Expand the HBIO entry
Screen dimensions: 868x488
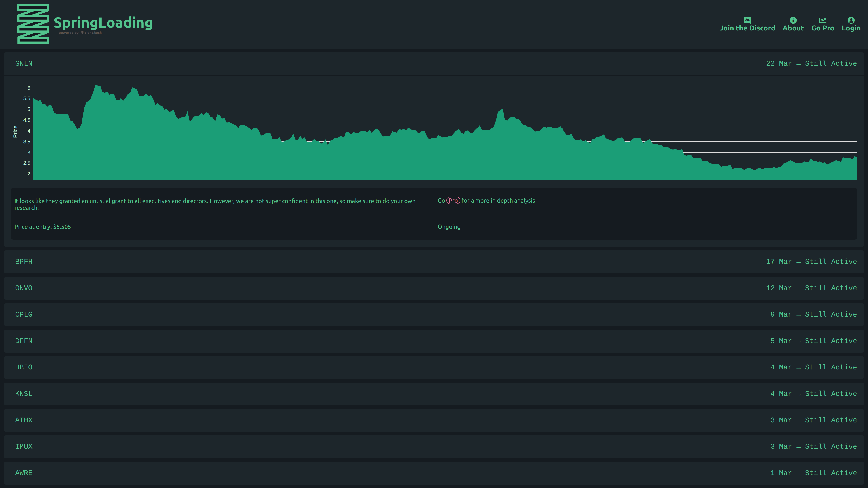click(x=434, y=367)
